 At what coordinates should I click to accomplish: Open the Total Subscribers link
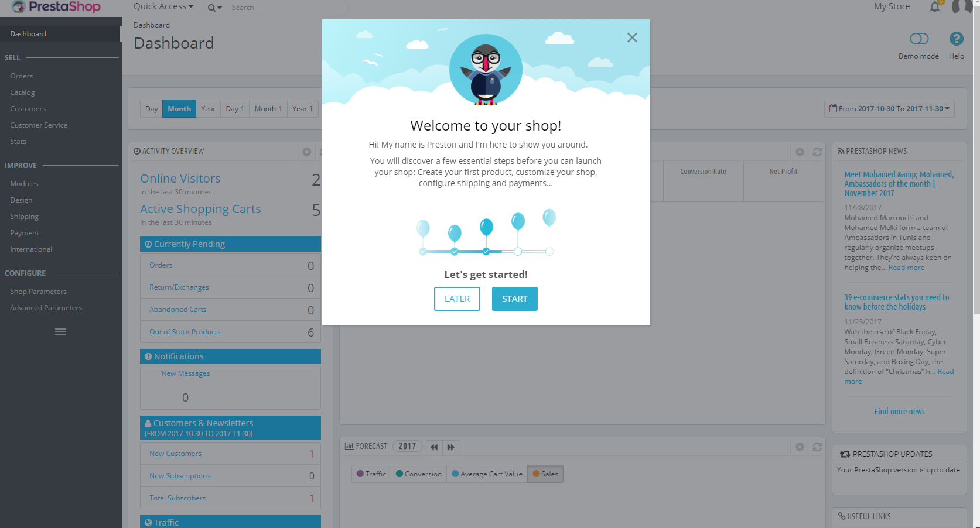[177, 498]
